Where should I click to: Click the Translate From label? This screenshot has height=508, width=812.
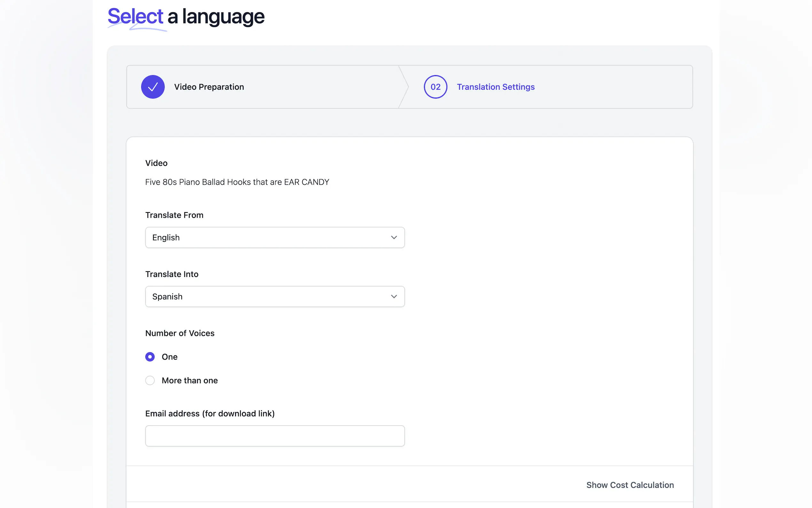coord(174,215)
